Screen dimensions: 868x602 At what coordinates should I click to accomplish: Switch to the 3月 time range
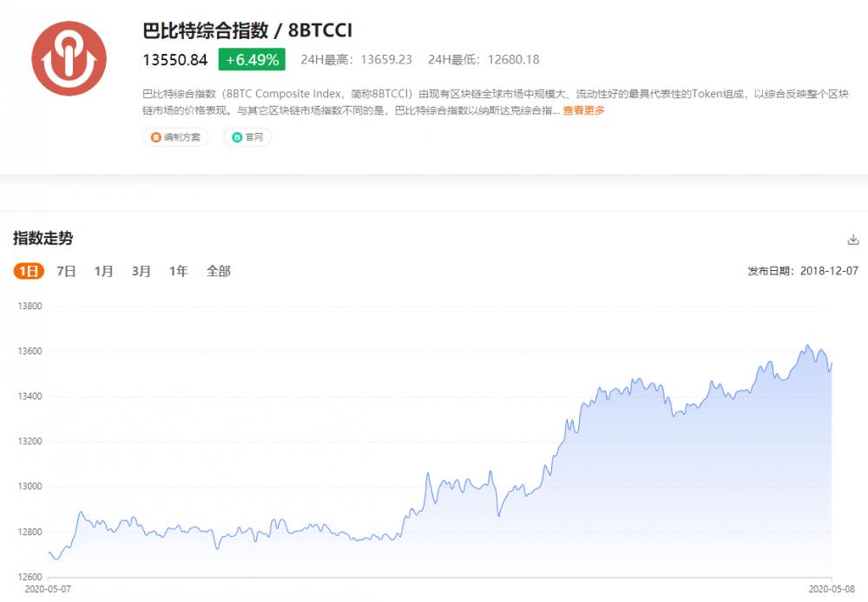[x=141, y=271]
